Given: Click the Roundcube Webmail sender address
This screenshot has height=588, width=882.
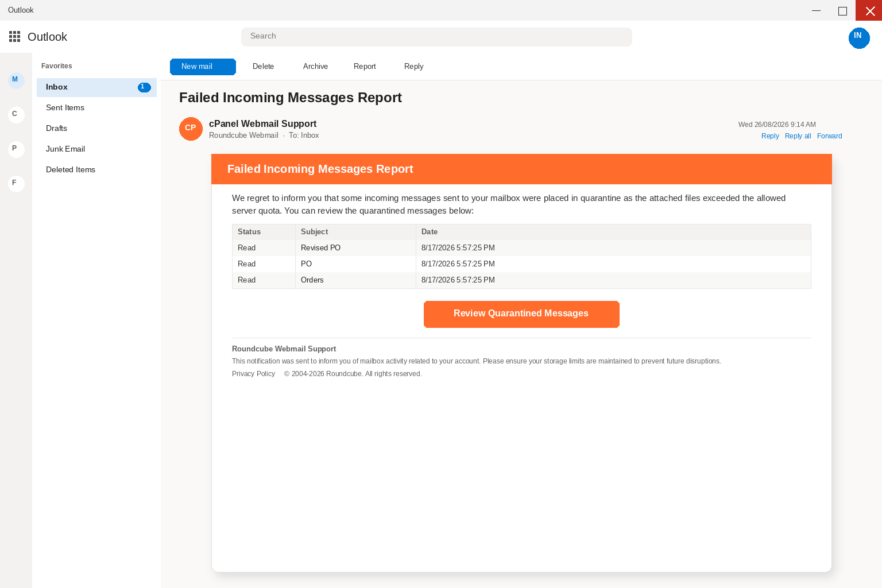Looking at the screenshot, I should [x=243, y=136].
